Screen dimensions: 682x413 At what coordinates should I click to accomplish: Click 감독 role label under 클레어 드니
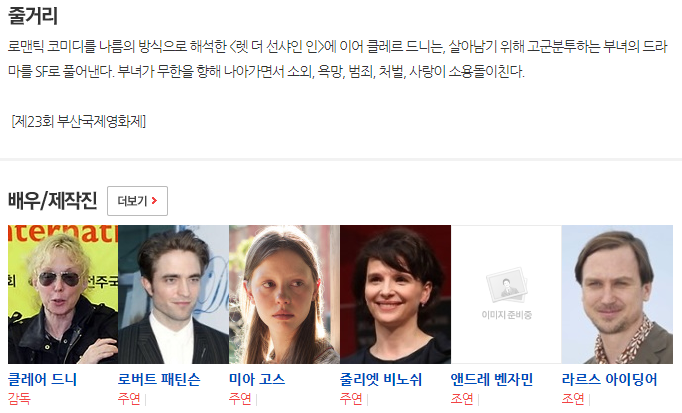19,399
